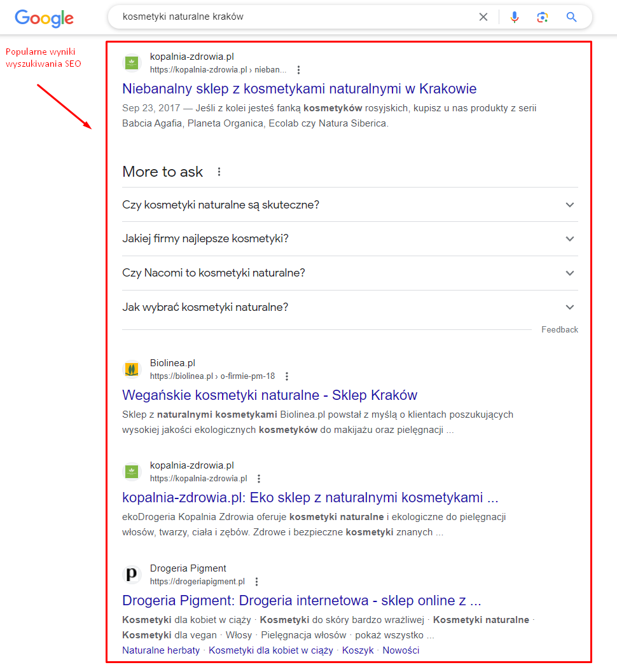The height and width of the screenshot is (672, 617).
Task: Open Wegańskie kosmetyki naturalne - Sklep Kraków
Action: 270,395
